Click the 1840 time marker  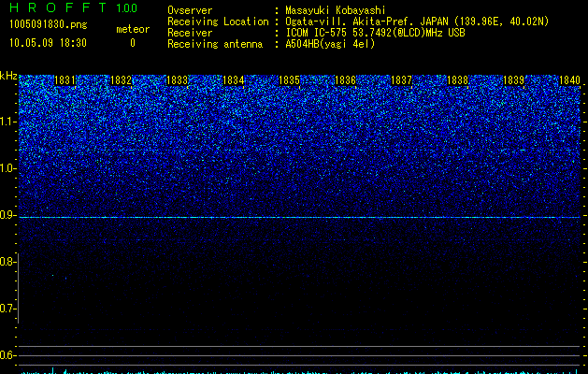(x=569, y=80)
